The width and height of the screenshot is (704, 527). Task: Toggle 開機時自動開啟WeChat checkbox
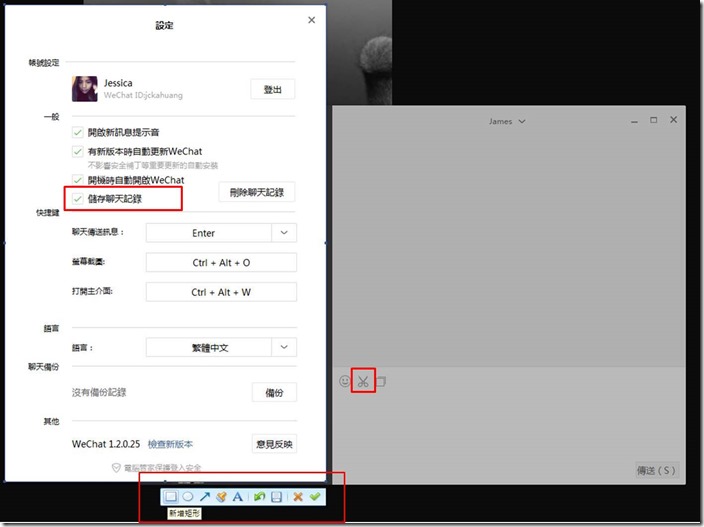point(78,180)
